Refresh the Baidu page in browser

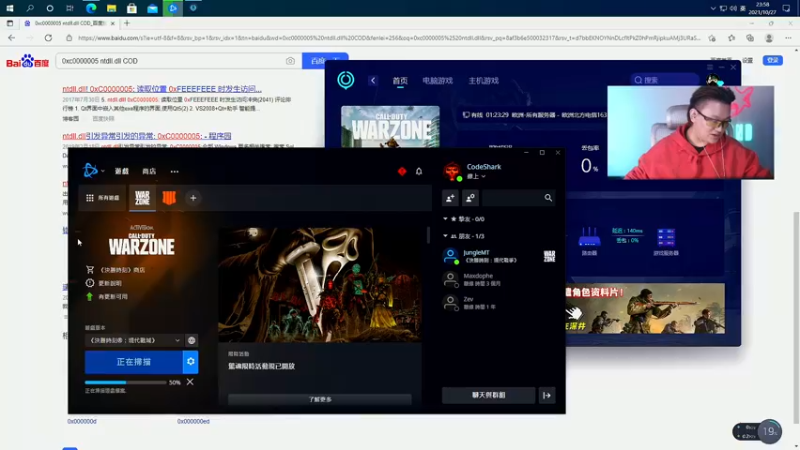pyautogui.click(x=48, y=38)
